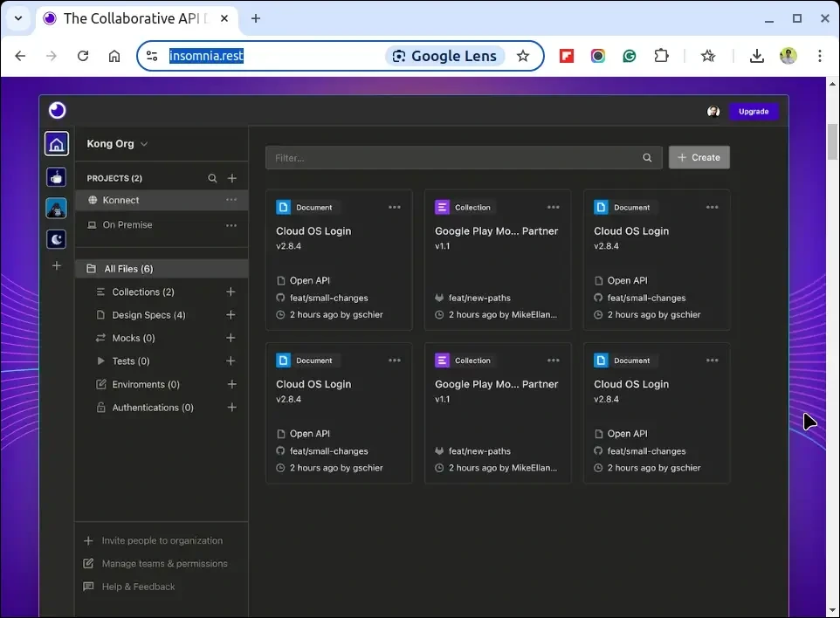Screen dimensions: 840x618
Task: Click the Insomnia logo icon
Action: tap(57, 110)
